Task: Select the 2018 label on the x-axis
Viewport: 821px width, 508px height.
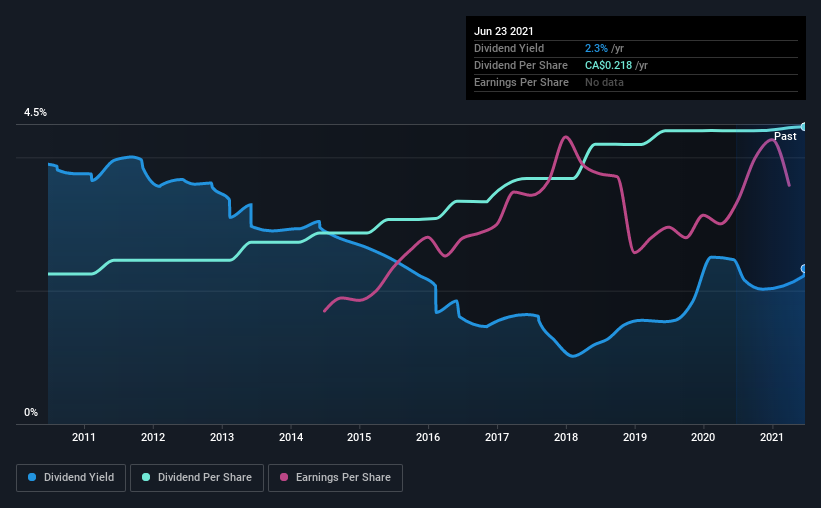Action: (x=566, y=437)
